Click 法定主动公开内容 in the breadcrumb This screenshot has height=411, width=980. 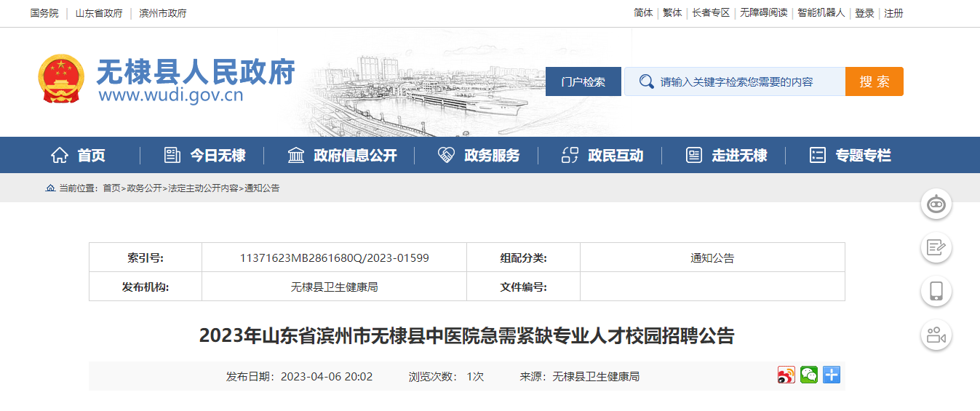(203, 188)
